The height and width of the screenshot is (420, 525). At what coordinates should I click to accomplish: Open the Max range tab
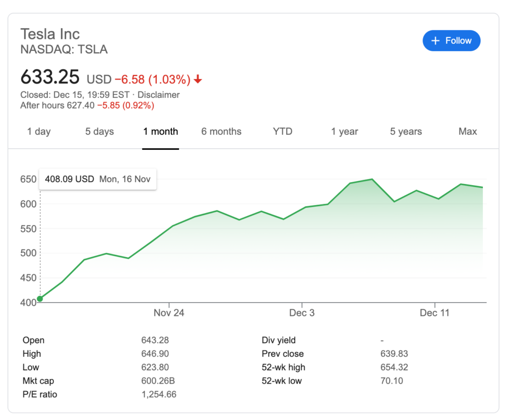coord(468,132)
